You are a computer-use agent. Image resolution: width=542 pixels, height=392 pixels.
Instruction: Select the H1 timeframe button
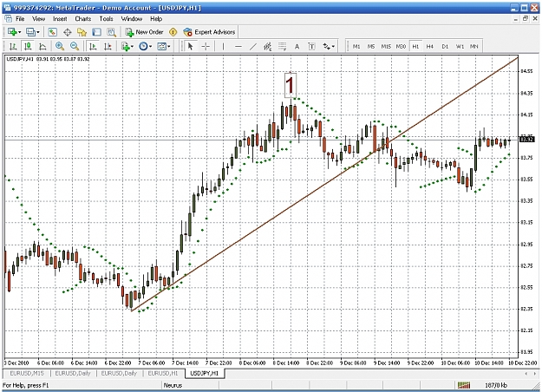415,46
